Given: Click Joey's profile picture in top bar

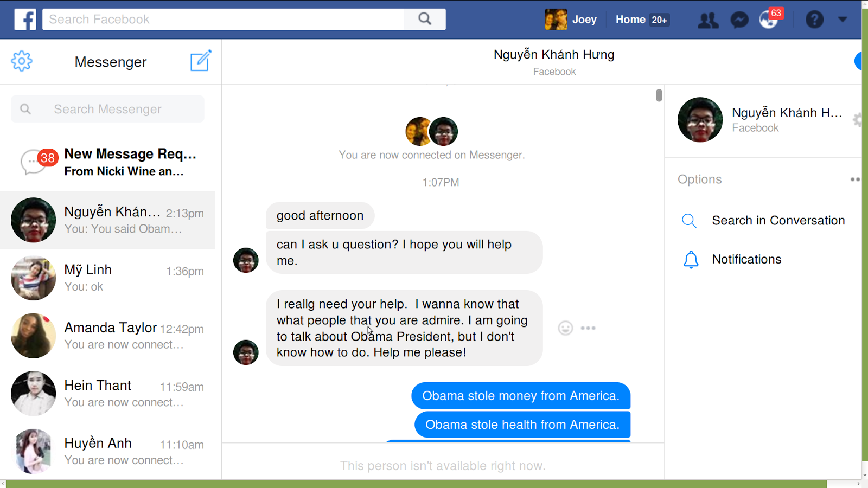Looking at the screenshot, I should (556, 20).
